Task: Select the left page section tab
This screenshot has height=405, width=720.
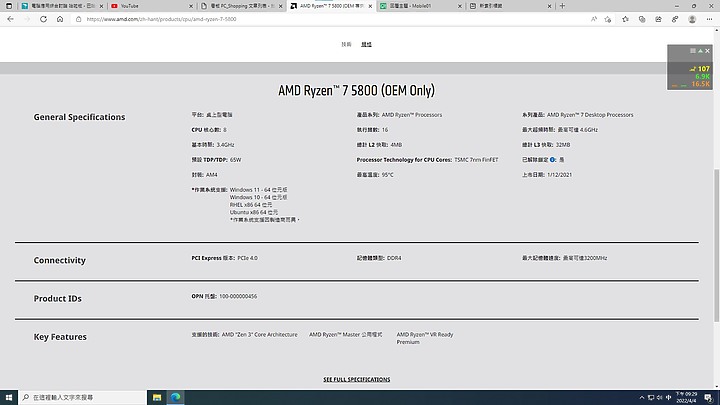Action: pyautogui.click(x=346, y=45)
